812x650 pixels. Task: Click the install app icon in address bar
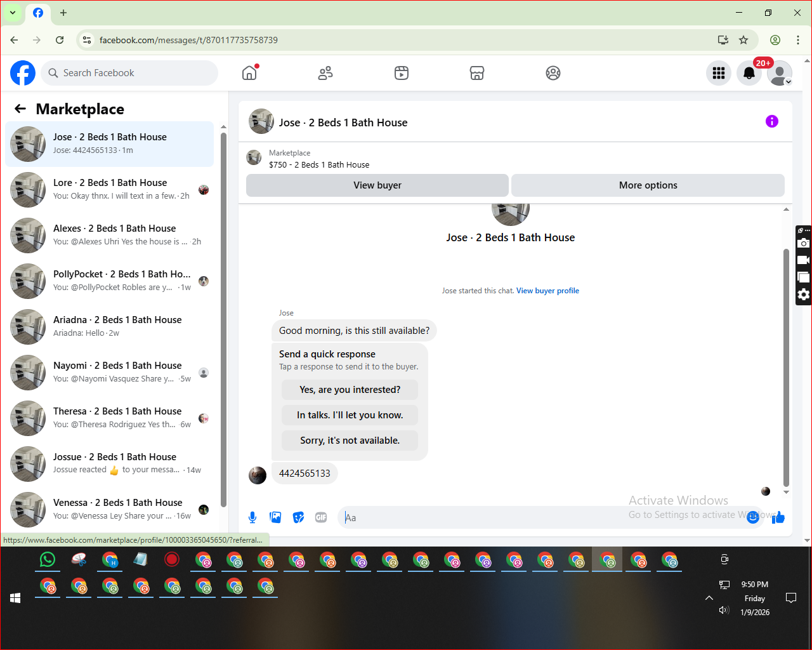723,40
